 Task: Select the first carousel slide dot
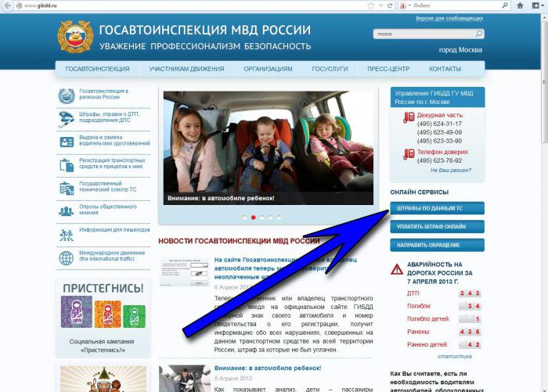(x=244, y=218)
